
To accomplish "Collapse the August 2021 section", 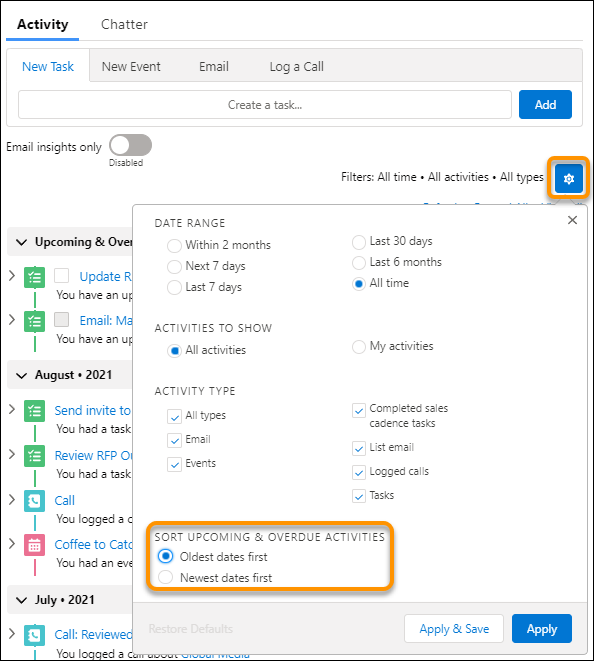I will (x=21, y=376).
